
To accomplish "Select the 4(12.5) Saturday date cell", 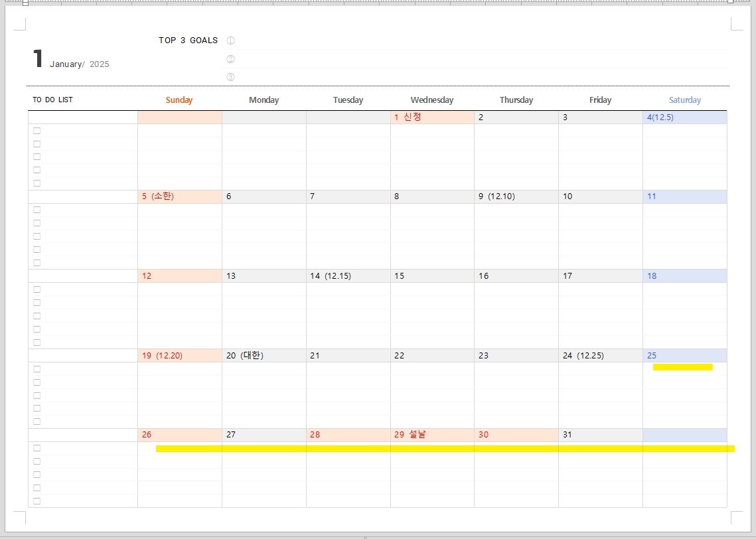I will coord(684,117).
